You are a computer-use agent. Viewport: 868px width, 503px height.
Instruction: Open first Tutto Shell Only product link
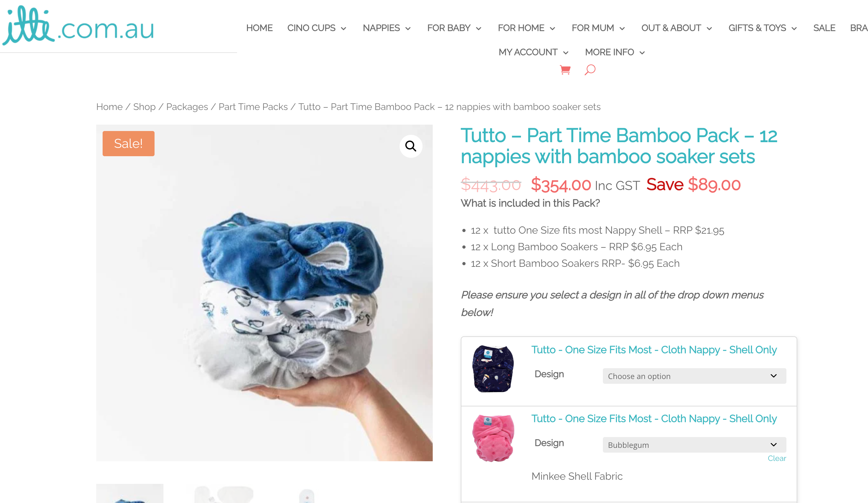(x=654, y=350)
